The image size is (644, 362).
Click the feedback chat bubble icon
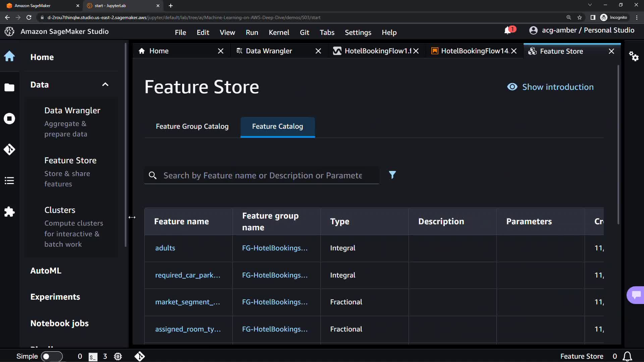636,295
